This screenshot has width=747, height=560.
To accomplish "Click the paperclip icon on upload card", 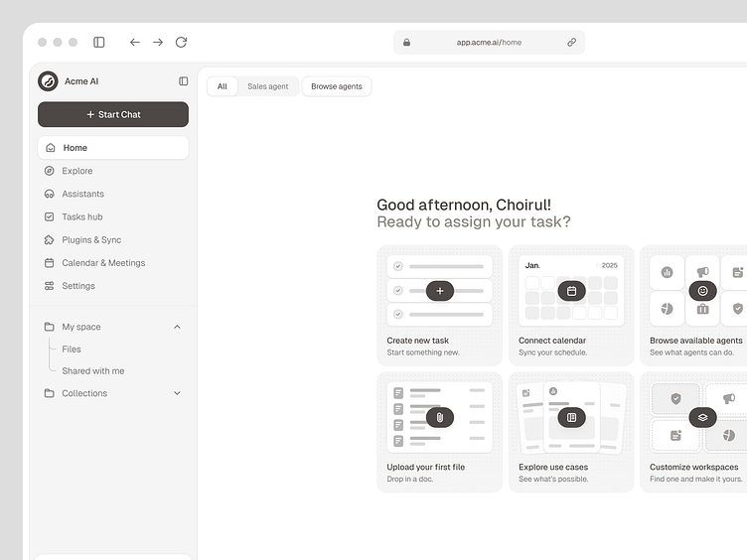I will click(x=440, y=417).
